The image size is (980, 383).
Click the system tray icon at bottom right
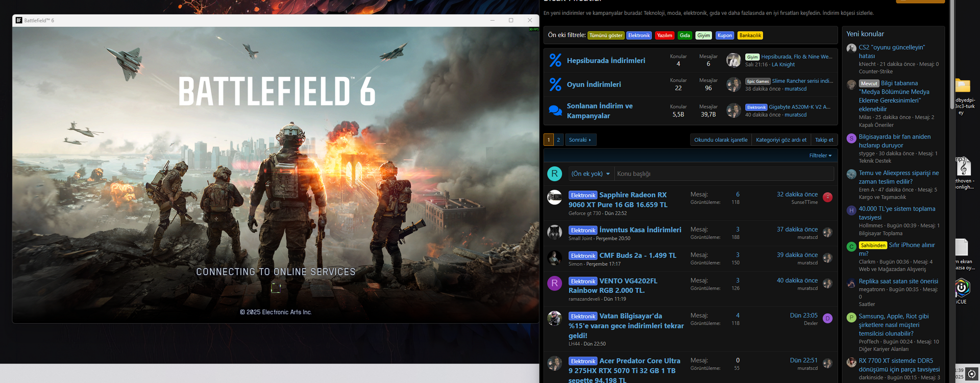(x=972, y=374)
